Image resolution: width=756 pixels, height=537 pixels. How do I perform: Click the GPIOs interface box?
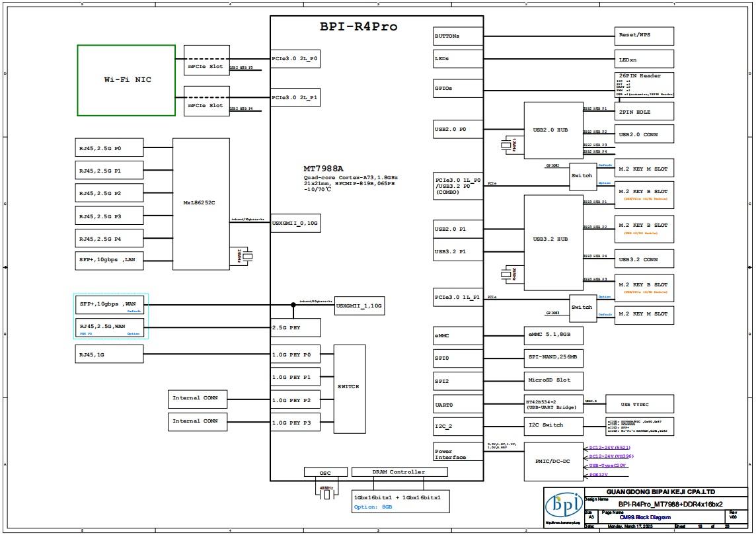click(458, 89)
